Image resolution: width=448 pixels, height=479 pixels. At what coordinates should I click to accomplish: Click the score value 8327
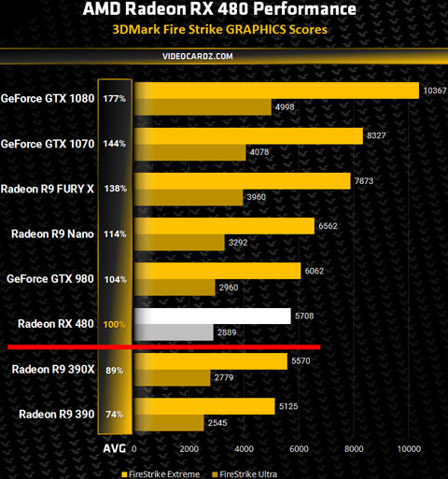(376, 135)
